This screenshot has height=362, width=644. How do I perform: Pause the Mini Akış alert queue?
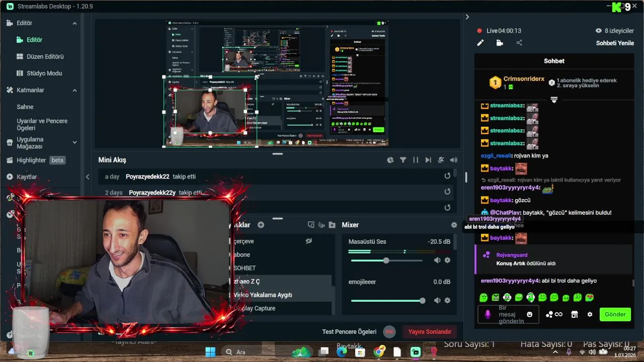point(416,160)
